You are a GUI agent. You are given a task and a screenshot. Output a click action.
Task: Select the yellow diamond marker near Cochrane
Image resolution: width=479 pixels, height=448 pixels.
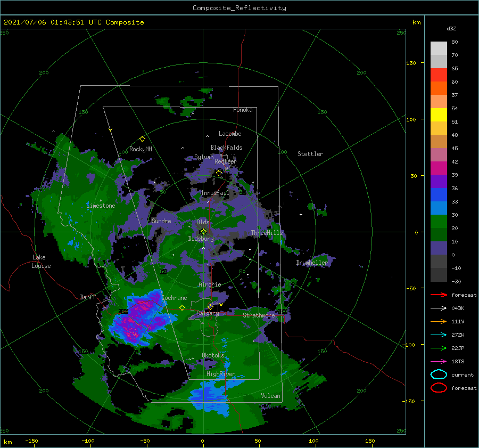(x=182, y=307)
